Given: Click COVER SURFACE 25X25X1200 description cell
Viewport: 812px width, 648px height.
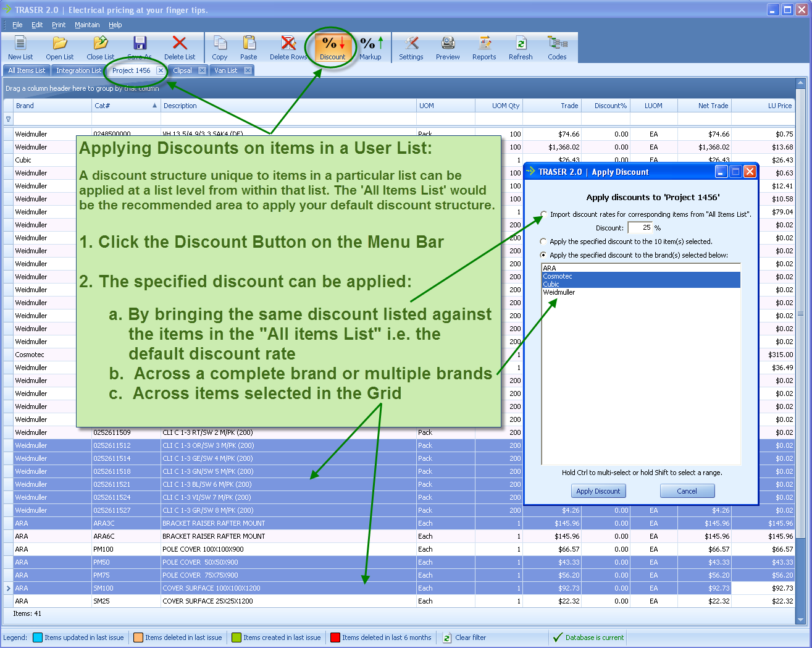Looking at the screenshot, I should pos(288,601).
